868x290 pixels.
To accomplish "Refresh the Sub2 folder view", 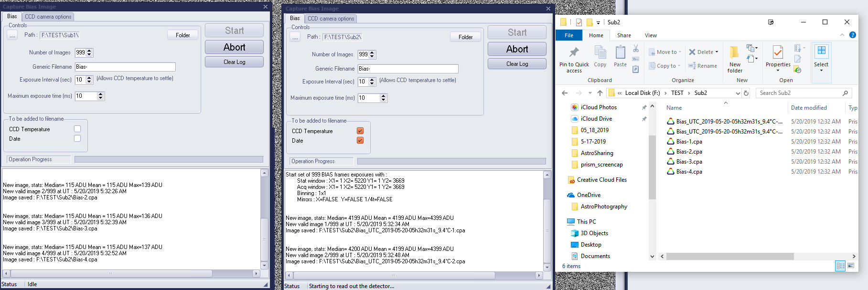I will [x=746, y=93].
